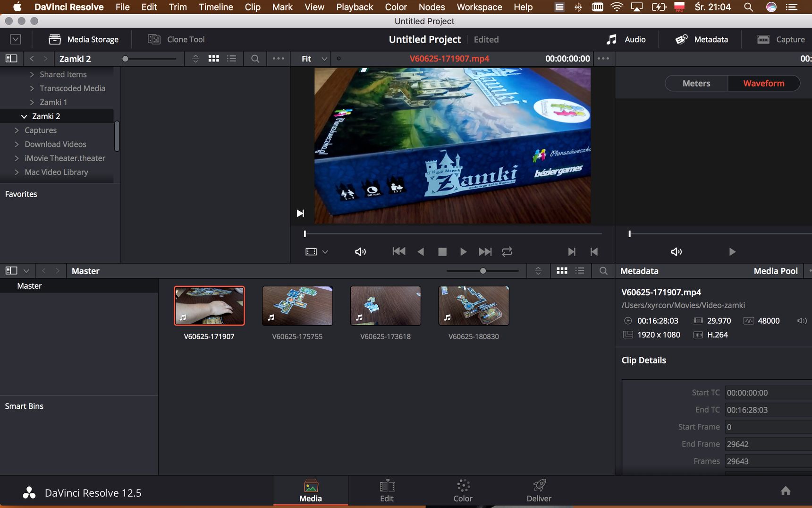Image resolution: width=812 pixels, height=508 pixels.
Task: Toggle media pool bin list panel
Action: click(x=11, y=271)
